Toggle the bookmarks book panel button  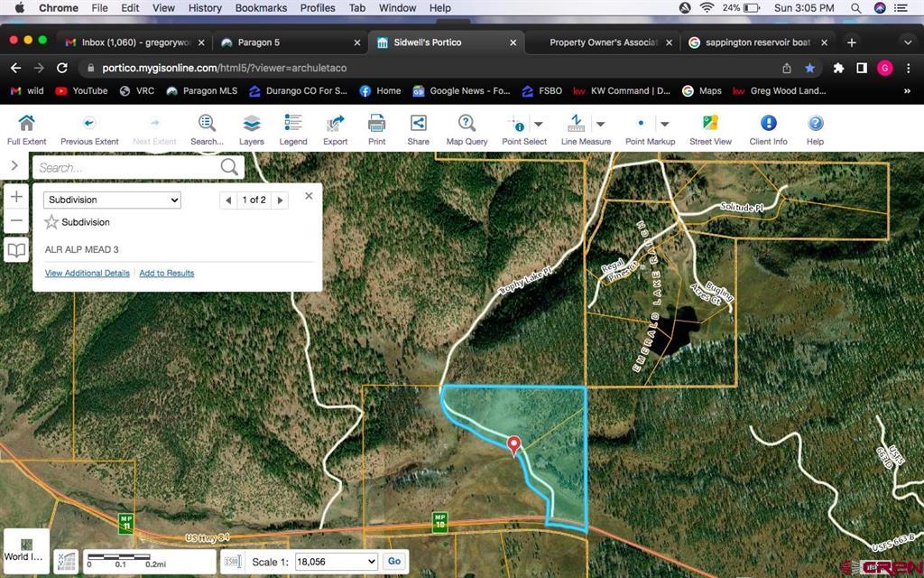point(16,250)
